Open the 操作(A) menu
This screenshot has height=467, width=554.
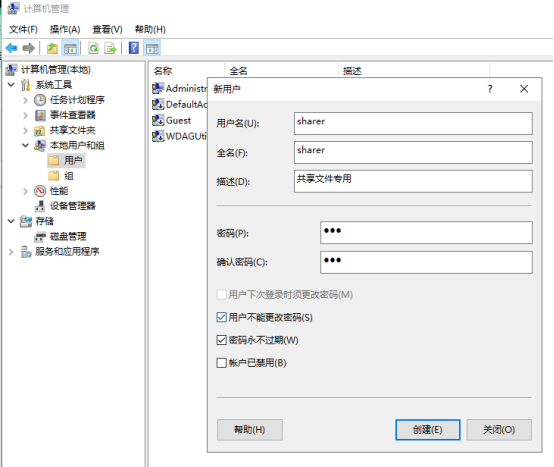tap(65, 29)
